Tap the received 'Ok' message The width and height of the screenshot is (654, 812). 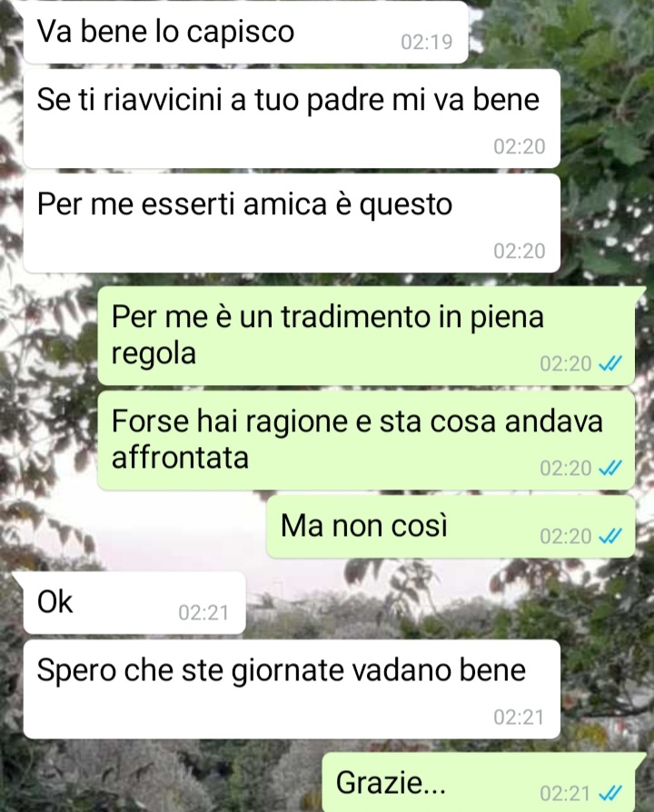(x=134, y=603)
